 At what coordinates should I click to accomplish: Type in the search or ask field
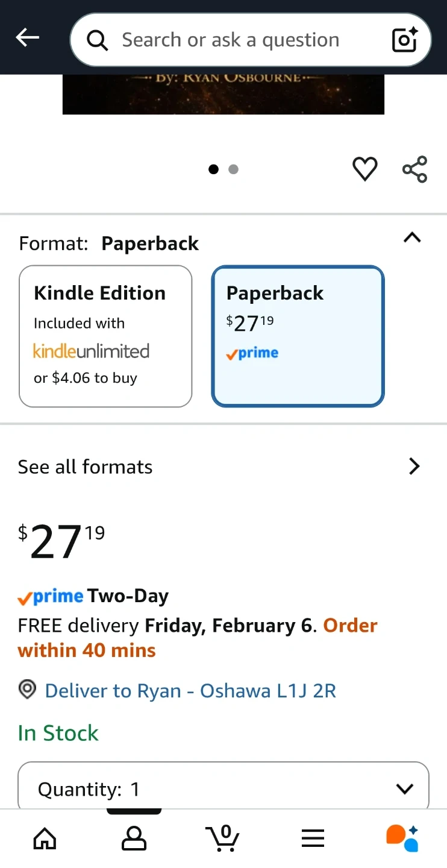[241, 40]
